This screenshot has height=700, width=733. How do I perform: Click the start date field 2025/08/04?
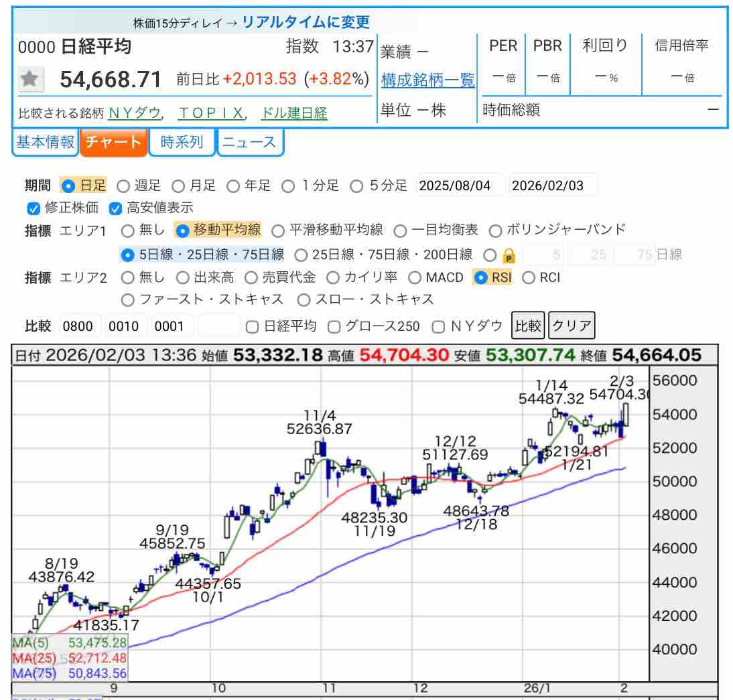[459, 186]
